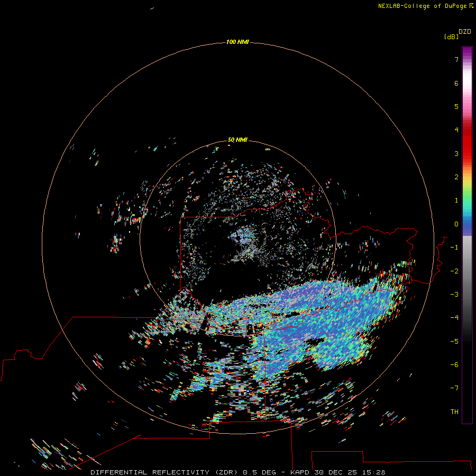Click the 0 value on the color scale
476x476 pixels.
pyautogui.click(x=456, y=224)
